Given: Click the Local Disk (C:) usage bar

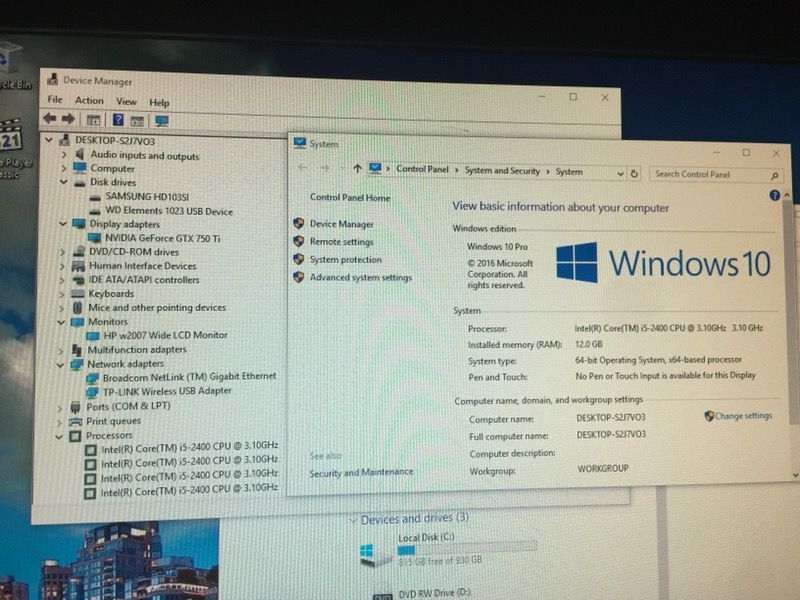Looking at the screenshot, I should coord(466,549).
